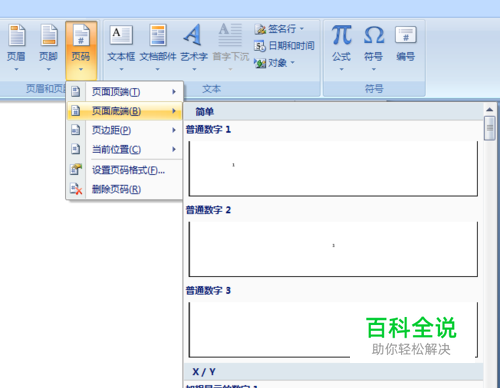Expand the dropdown arrow under 页眉
The width and height of the screenshot is (500, 388).
16,69
